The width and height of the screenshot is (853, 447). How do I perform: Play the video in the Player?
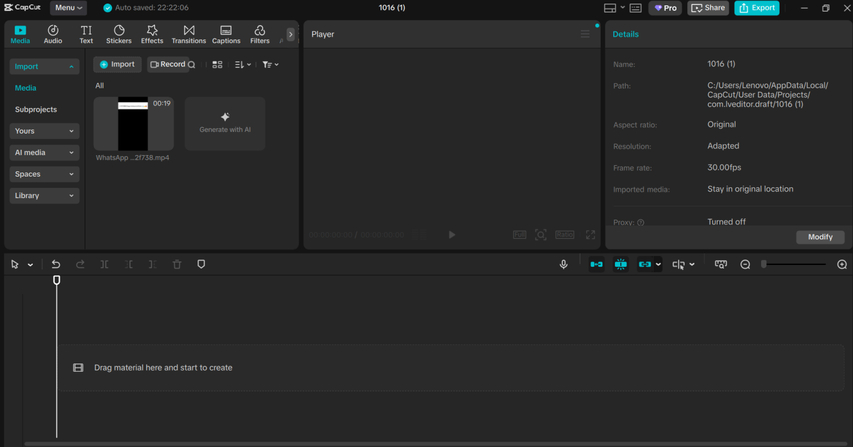[452, 235]
